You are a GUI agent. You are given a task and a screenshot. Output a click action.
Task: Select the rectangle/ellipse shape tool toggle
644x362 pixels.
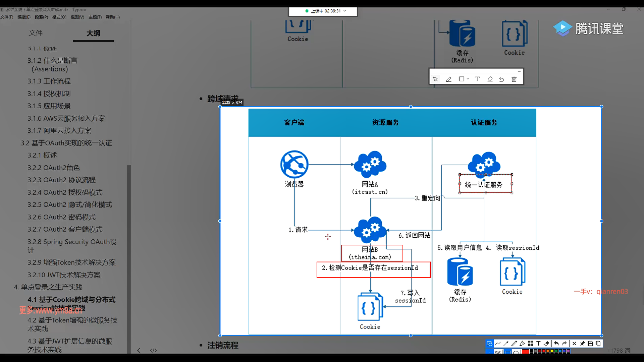click(x=489, y=344)
